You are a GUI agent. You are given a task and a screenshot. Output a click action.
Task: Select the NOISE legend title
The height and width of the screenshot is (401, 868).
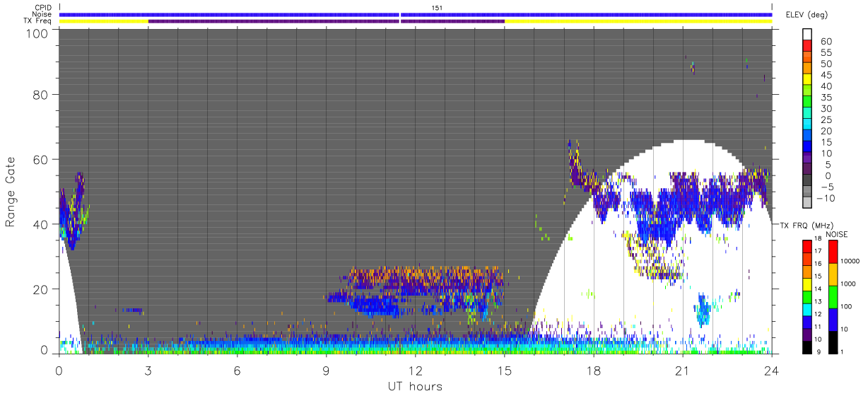click(836, 234)
